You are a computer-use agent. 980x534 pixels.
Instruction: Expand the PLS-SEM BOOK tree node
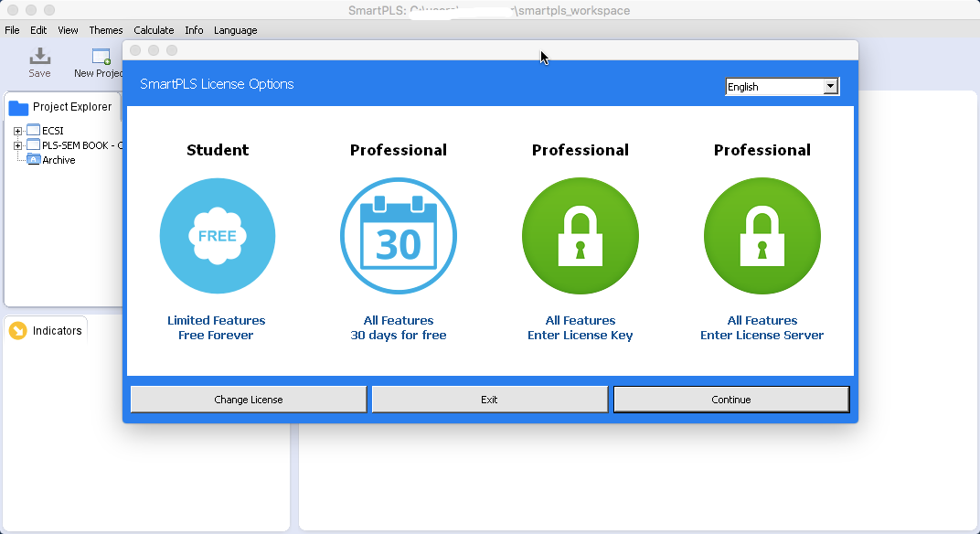coord(17,145)
